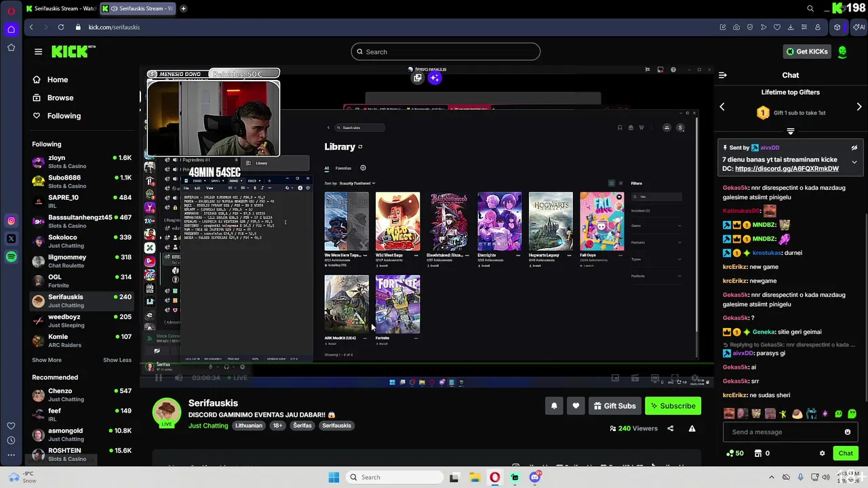Toggle notification bell for Serifauskis
This screenshot has width=868, height=488.
(x=554, y=406)
